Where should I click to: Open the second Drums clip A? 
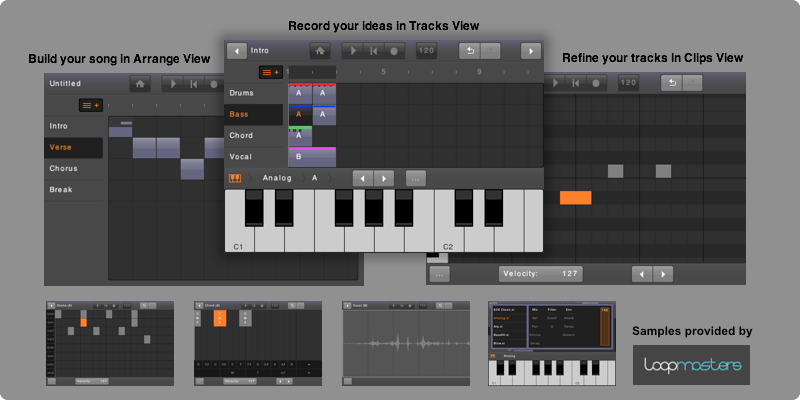[324, 93]
